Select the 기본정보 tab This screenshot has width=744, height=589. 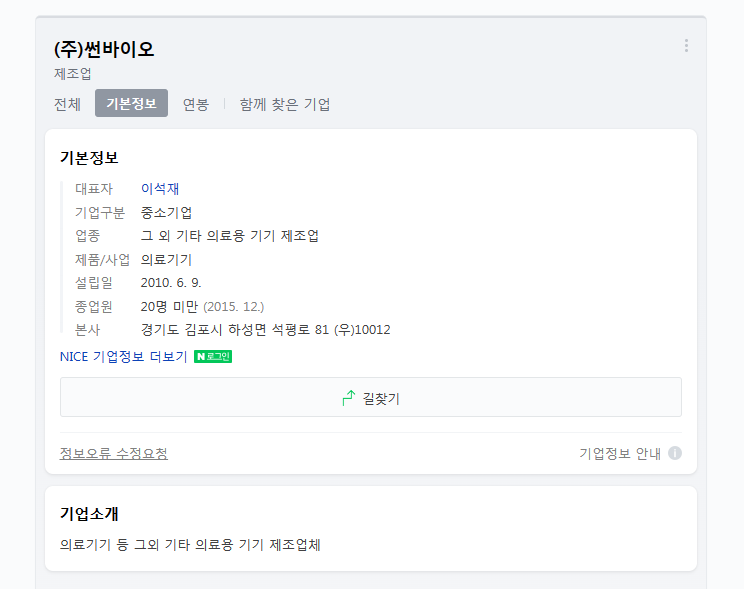click(131, 103)
